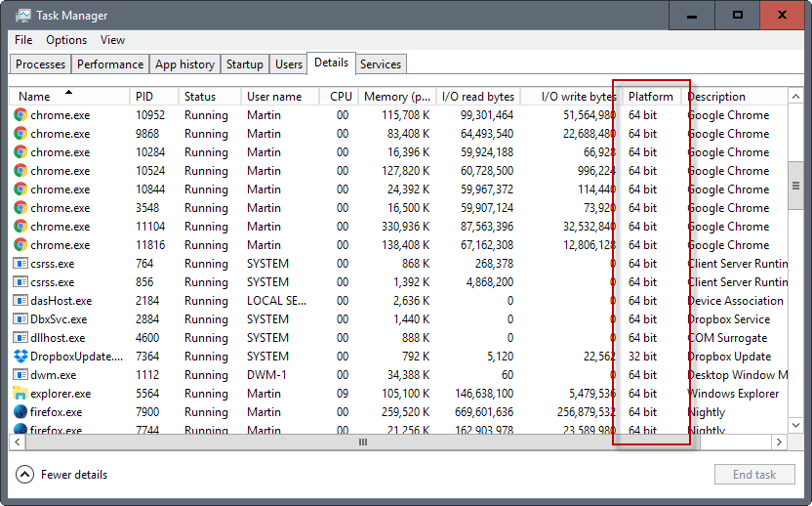Viewport: 812px width, 506px height.
Task: Click the dllhost.exe process icon
Action: point(20,338)
